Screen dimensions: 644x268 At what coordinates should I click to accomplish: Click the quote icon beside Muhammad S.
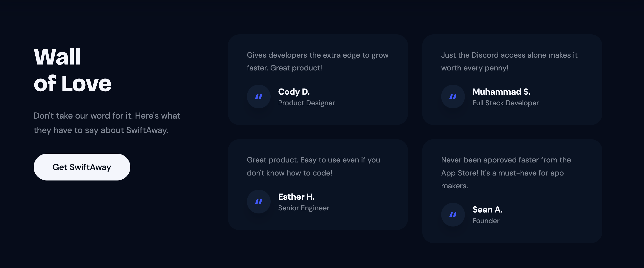pos(453,97)
